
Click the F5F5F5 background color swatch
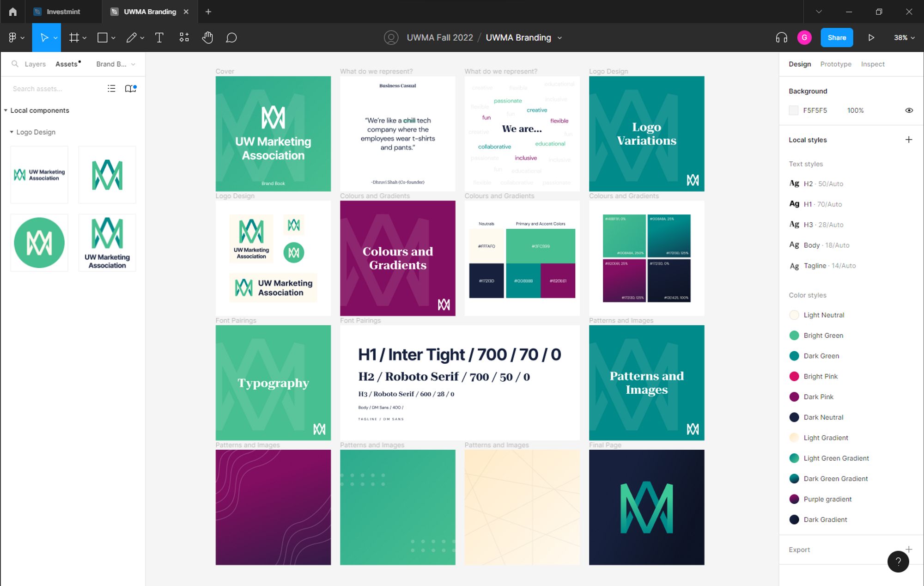point(794,110)
